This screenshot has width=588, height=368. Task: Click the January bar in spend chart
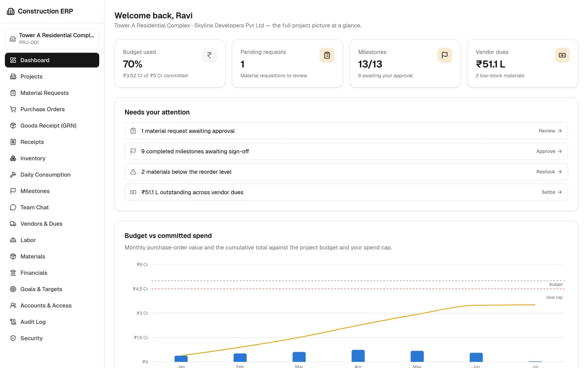point(181,359)
